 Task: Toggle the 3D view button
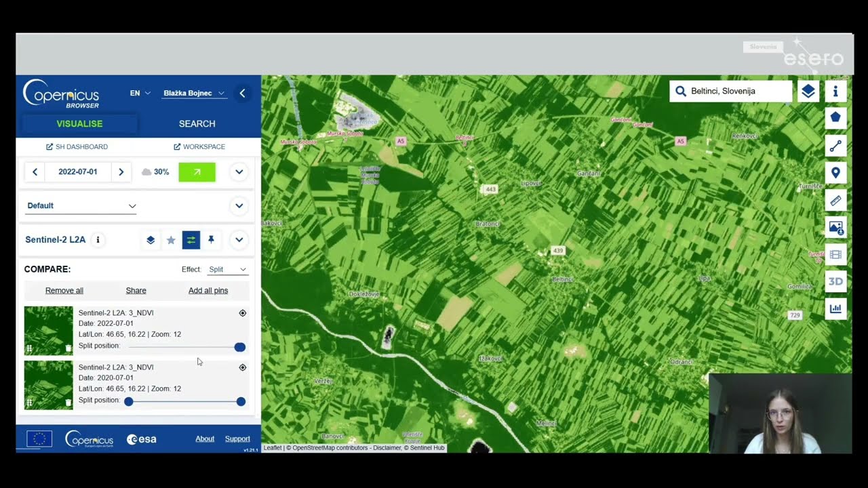click(835, 281)
